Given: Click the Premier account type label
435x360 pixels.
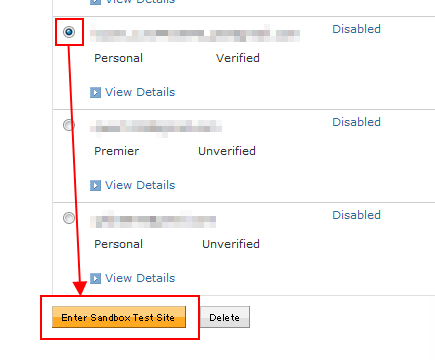Looking at the screenshot, I should (117, 151).
